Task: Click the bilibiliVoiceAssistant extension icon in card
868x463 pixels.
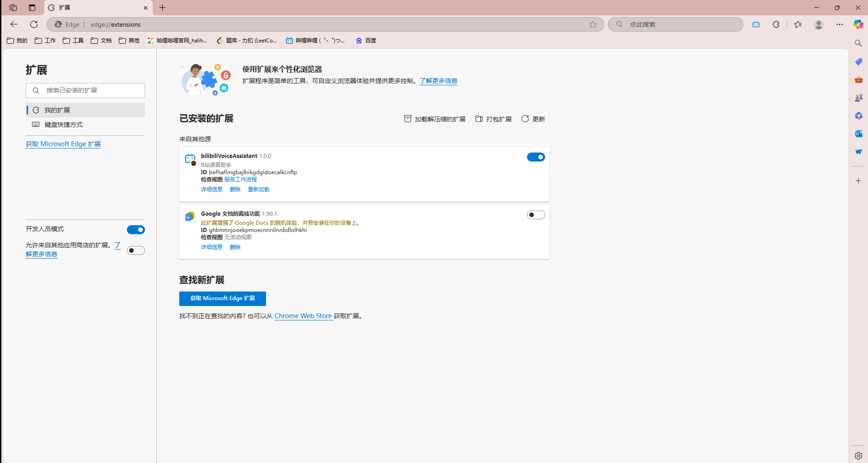Action: 190,159
